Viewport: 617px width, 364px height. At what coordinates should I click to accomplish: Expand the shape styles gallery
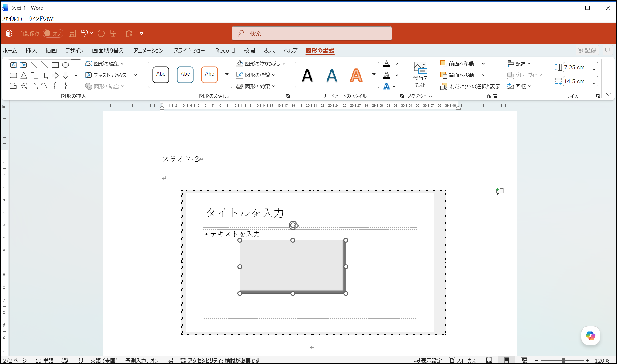pos(227,74)
